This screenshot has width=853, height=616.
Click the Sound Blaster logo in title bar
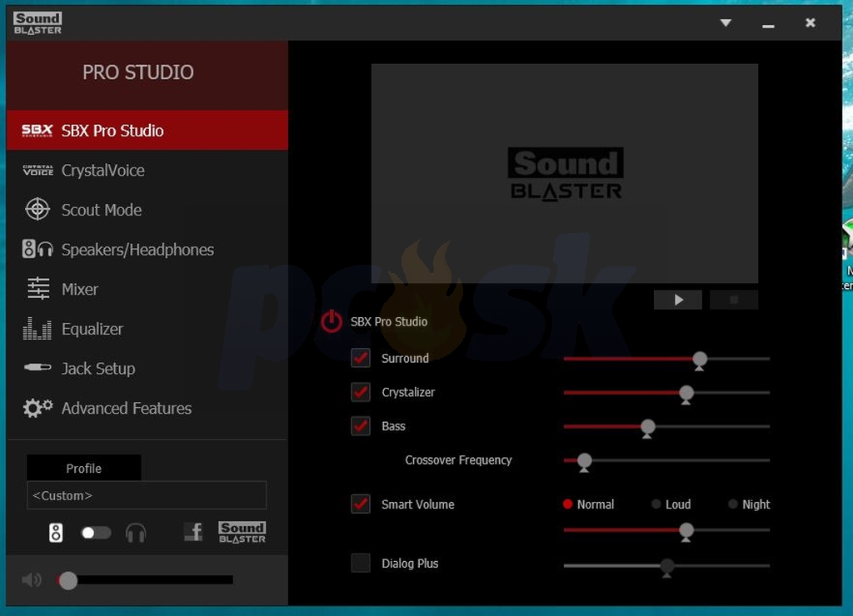pyautogui.click(x=37, y=23)
